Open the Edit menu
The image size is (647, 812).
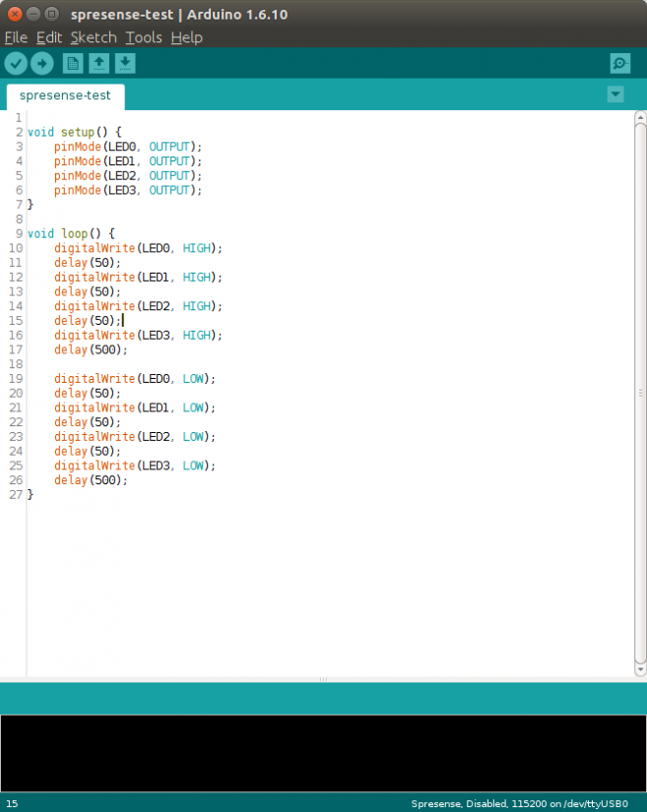click(x=49, y=37)
